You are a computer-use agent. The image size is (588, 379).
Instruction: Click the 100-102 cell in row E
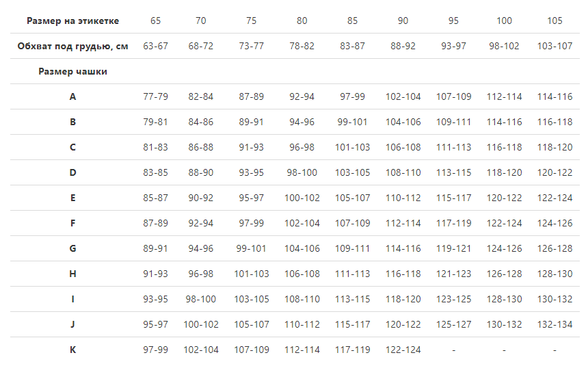(x=302, y=198)
